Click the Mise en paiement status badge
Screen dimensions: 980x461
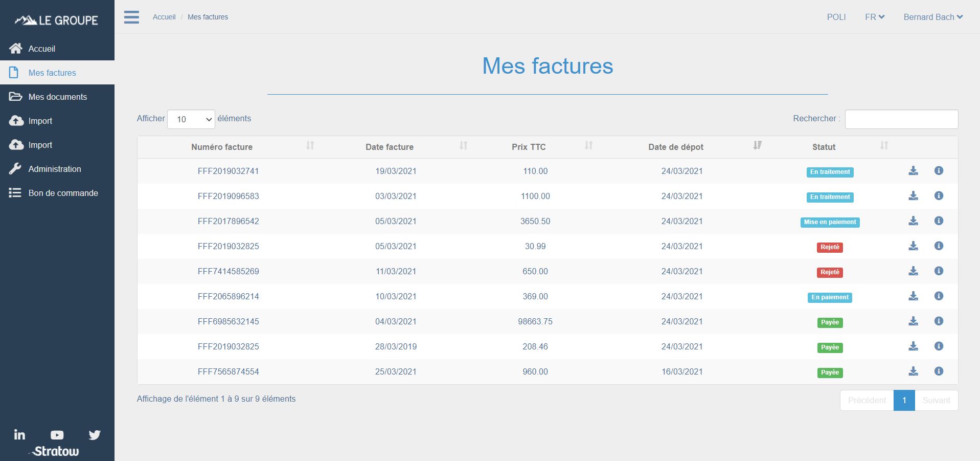coord(830,222)
